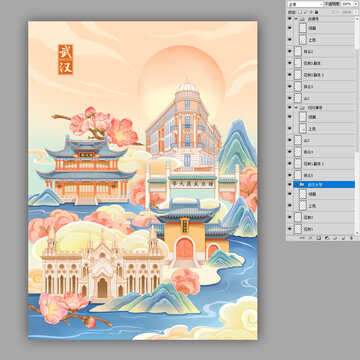360x360 pixels.
Task: Click the fill value field
Action: (x=347, y=12)
